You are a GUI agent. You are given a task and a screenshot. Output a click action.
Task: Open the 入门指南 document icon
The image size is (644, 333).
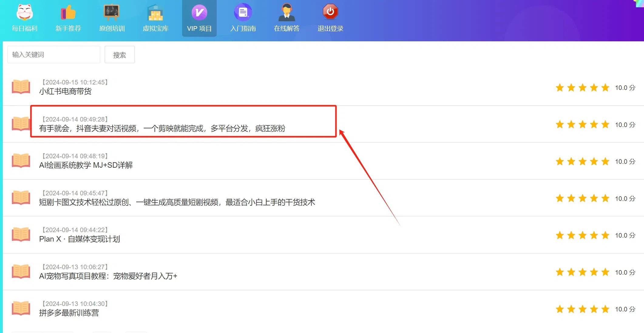click(243, 12)
